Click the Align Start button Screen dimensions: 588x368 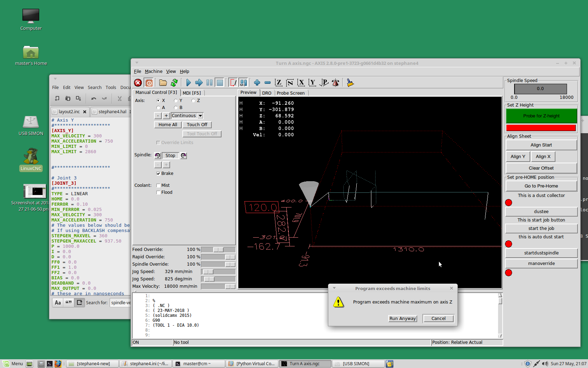541,145
